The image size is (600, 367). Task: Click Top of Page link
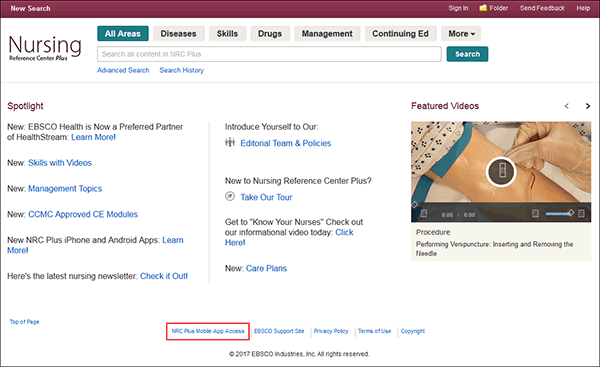click(x=24, y=321)
